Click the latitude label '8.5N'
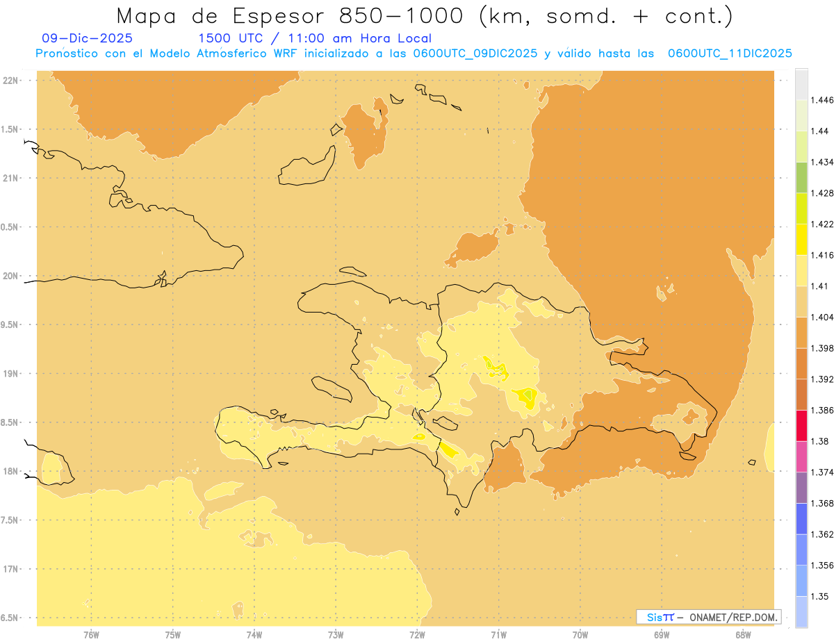Screen dimensions: 834x644 (x=10, y=422)
